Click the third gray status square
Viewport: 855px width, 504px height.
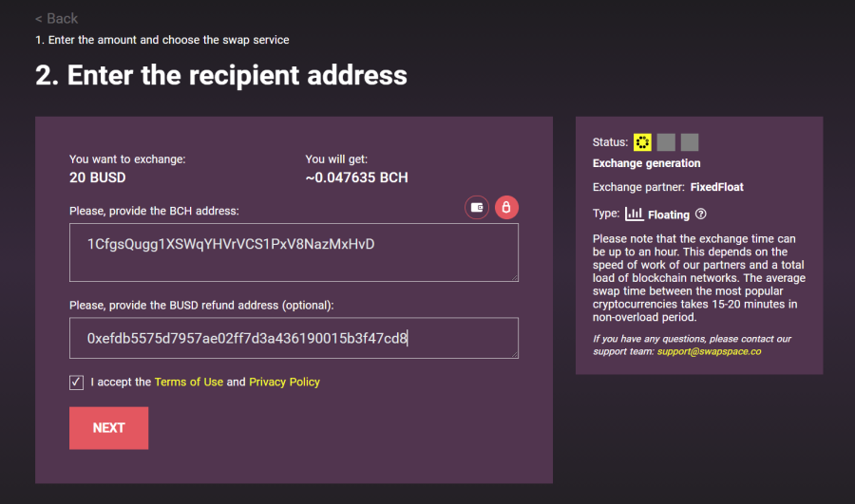point(690,142)
